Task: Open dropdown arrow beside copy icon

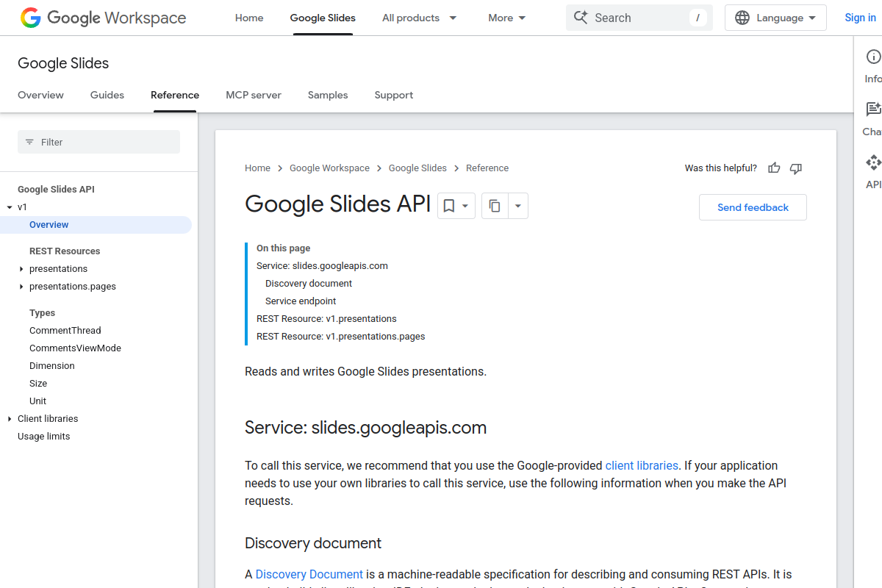Action: click(517, 207)
